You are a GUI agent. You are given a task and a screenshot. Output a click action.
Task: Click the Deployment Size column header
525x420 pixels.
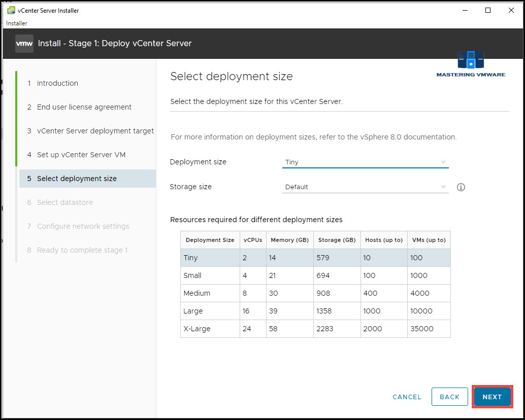click(x=210, y=240)
